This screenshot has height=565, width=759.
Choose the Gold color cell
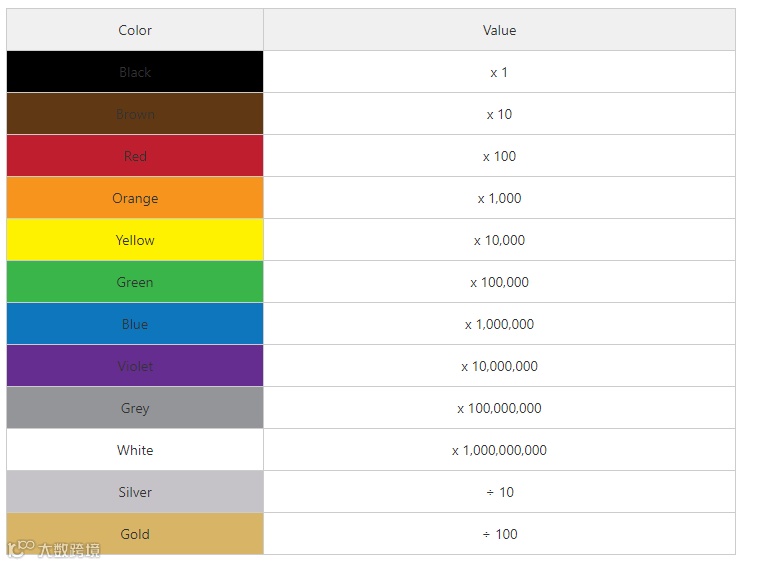(x=135, y=534)
